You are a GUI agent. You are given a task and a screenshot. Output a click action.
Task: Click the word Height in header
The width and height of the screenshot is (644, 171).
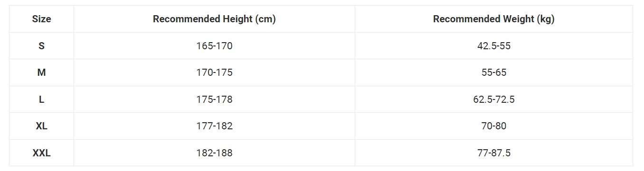(237, 19)
